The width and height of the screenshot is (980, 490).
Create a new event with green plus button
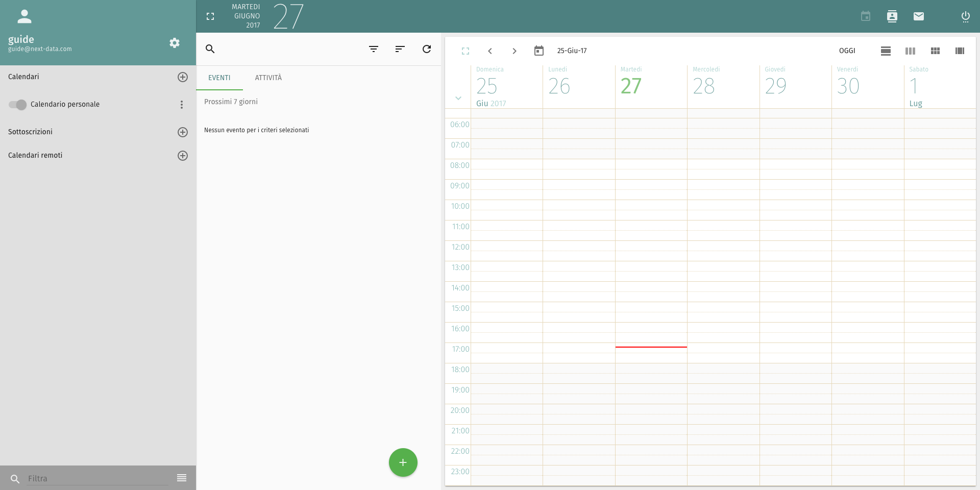403,462
